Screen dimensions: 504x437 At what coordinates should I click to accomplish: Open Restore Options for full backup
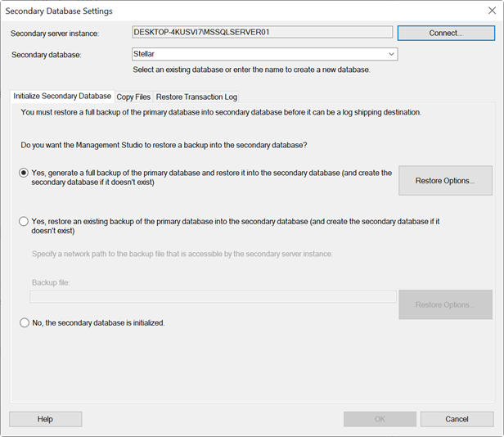[x=445, y=180]
